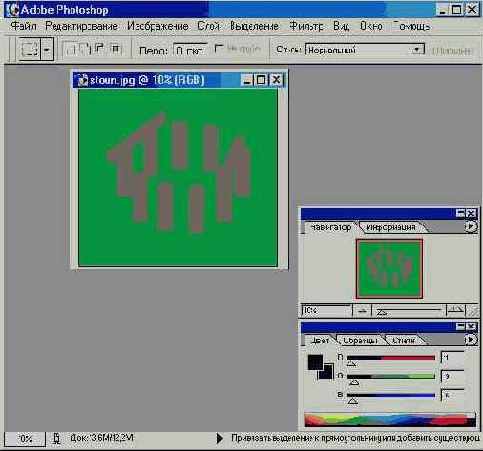Screen dimensions: 483x451
Task: Click the status bar zoom percentage field
Action: [25, 439]
